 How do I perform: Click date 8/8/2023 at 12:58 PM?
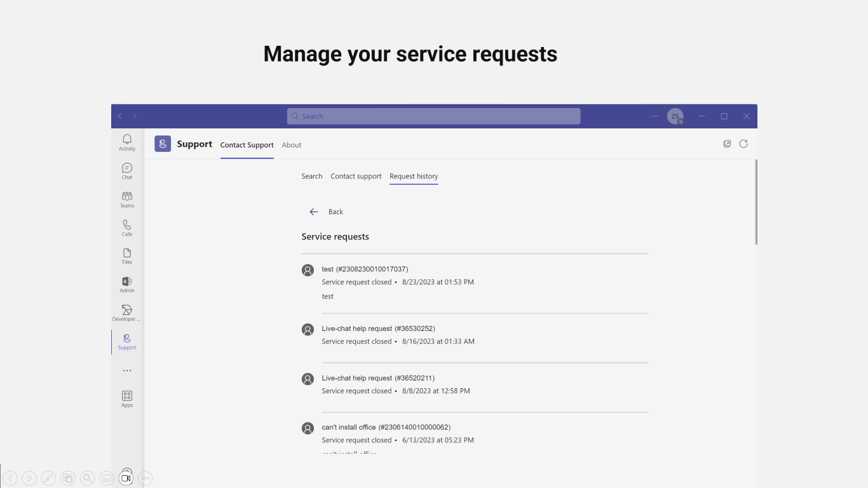tap(436, 391)
